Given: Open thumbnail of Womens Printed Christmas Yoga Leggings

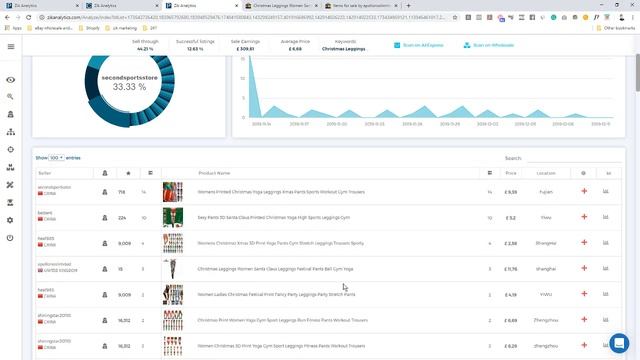Looking at the screenshot, I should (173, 192).
